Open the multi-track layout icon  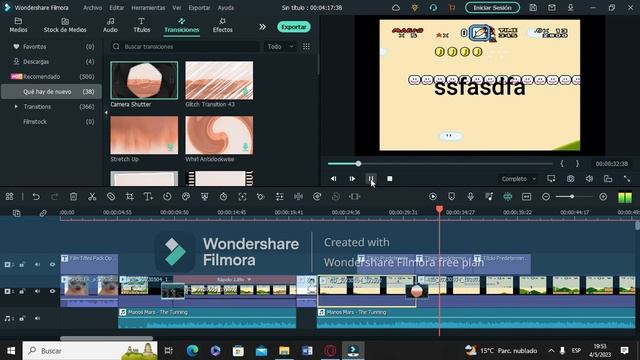pyautogui.click(x=9, y=197)
